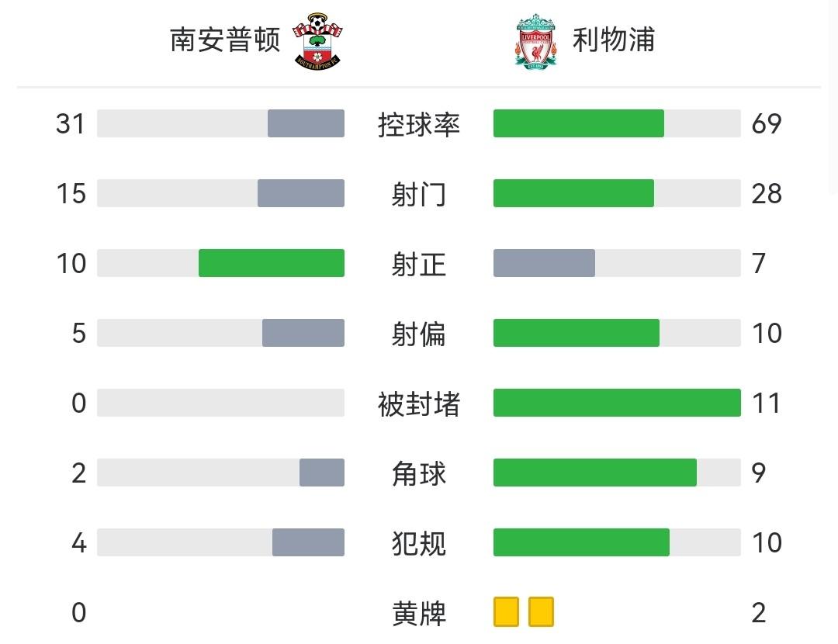Click the 射正 stat label
The width and height of the screenshot is (838, 644).
(x=419, y=264)
